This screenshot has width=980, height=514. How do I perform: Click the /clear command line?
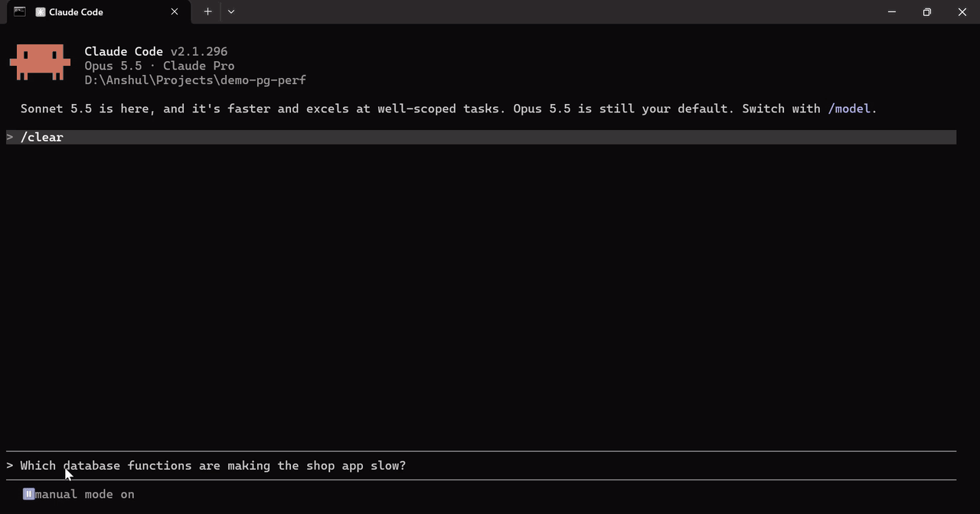(x=481, y=137)
